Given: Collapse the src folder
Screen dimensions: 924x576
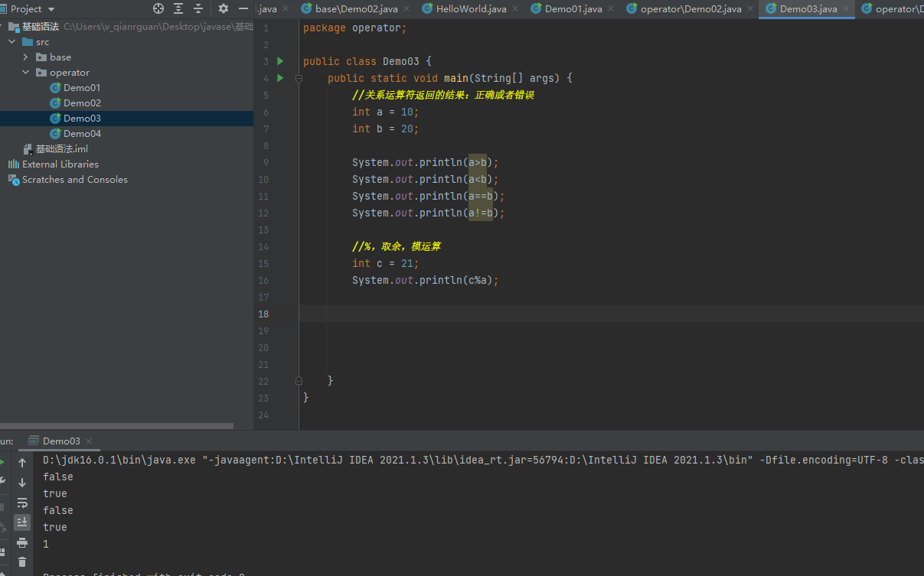Looking at the screenshot, I should 12,42.
